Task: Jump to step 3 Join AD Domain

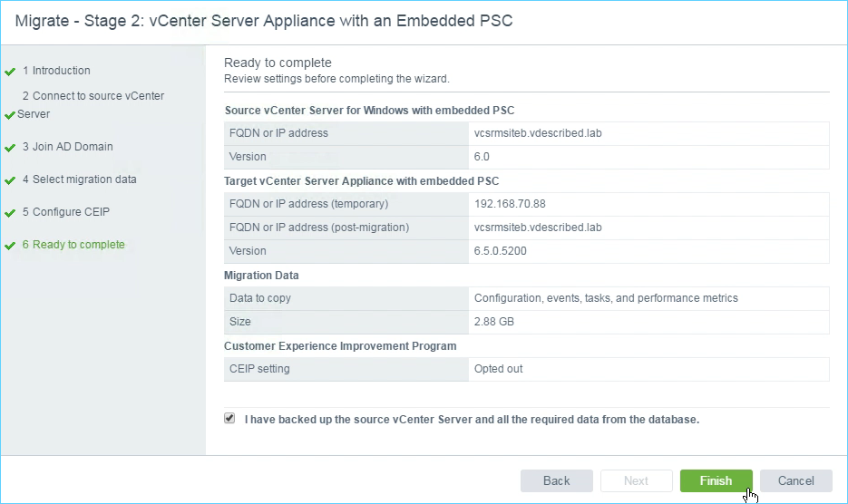Action: pos(68,147)
